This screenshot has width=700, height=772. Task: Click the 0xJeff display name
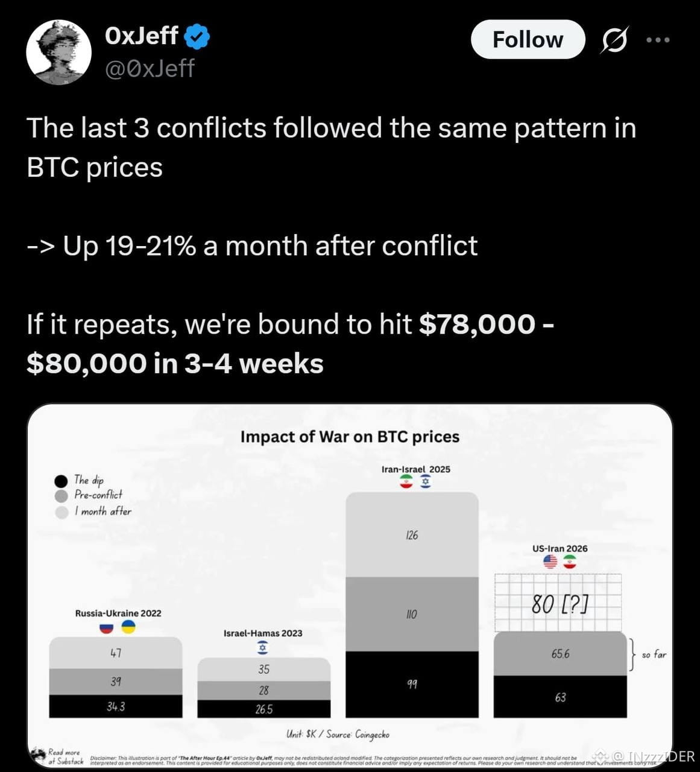pyautogui.click(x=142, y=36)
